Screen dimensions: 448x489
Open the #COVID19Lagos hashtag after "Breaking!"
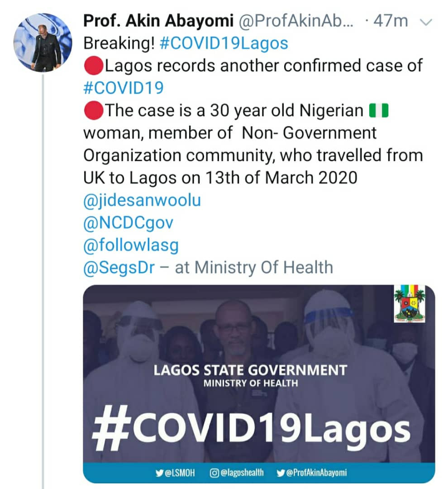224,43
